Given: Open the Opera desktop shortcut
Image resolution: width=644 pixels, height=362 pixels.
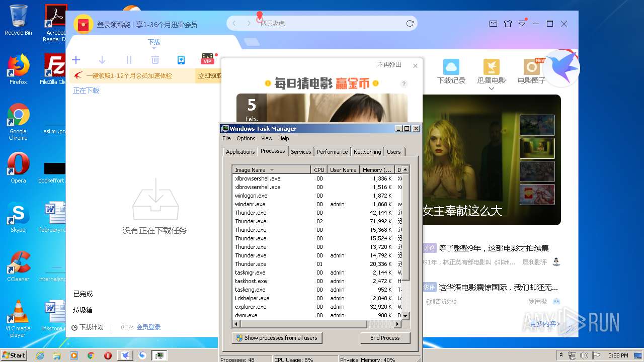Looking at the screenshot, I should click(x=18, y=168).
